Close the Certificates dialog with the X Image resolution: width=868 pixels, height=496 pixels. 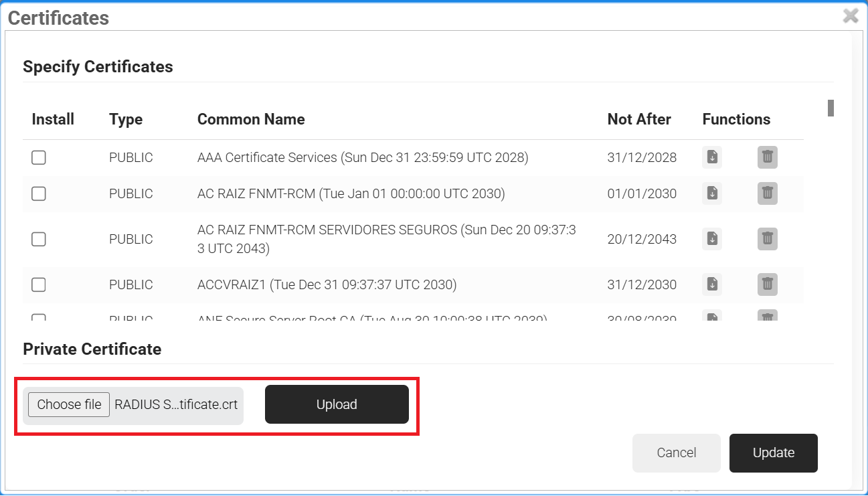pos(851,16)
